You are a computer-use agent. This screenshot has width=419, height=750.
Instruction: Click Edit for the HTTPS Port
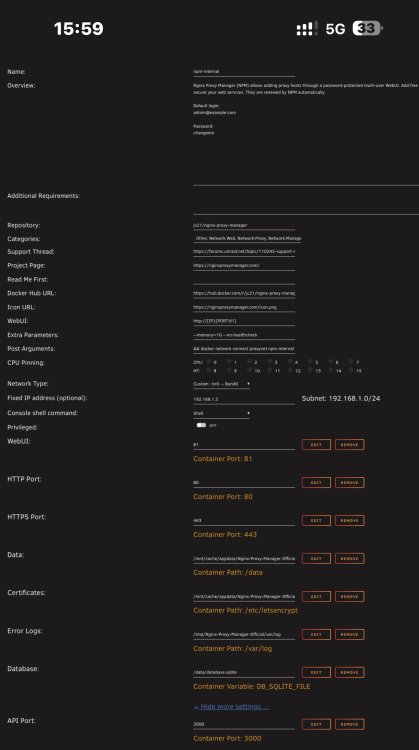(316, 520)
